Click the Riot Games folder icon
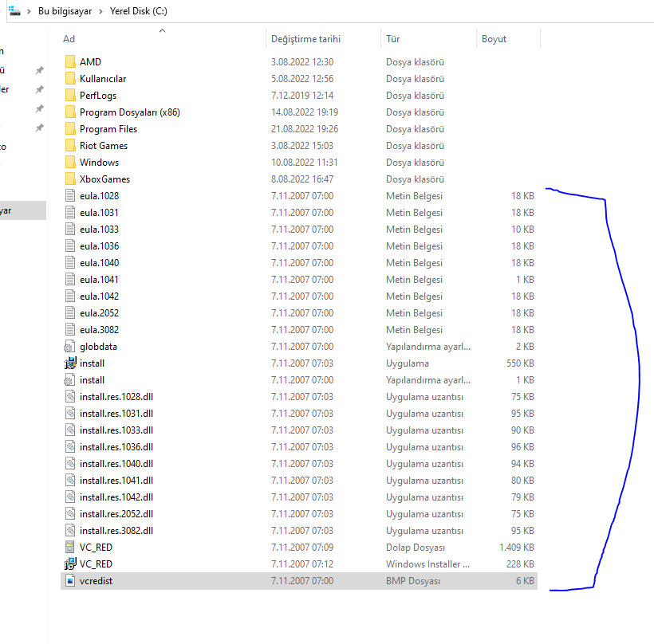This screenshot has height=644, width=654. coord(70,146)
